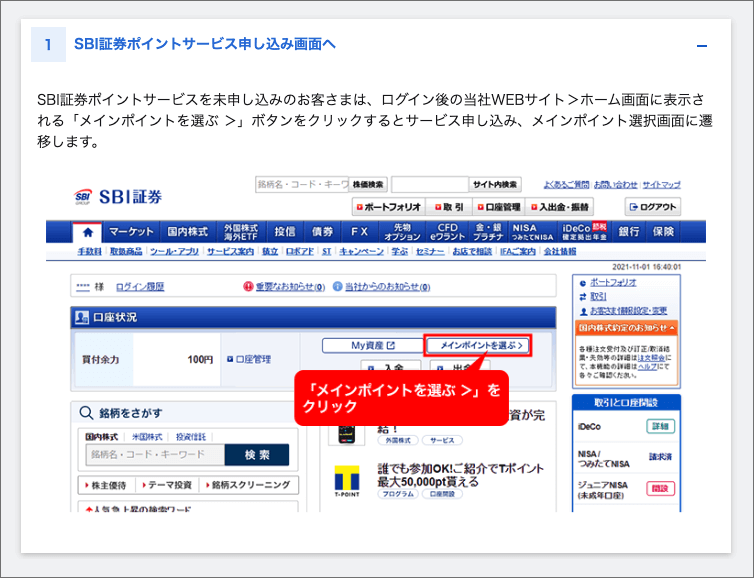Open the 取扱商品 submenu link
Screen dimensions: 754x578
126,251
